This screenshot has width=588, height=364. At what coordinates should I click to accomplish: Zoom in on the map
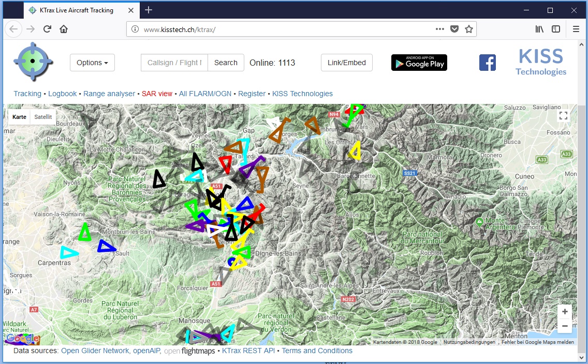point(565,312)
